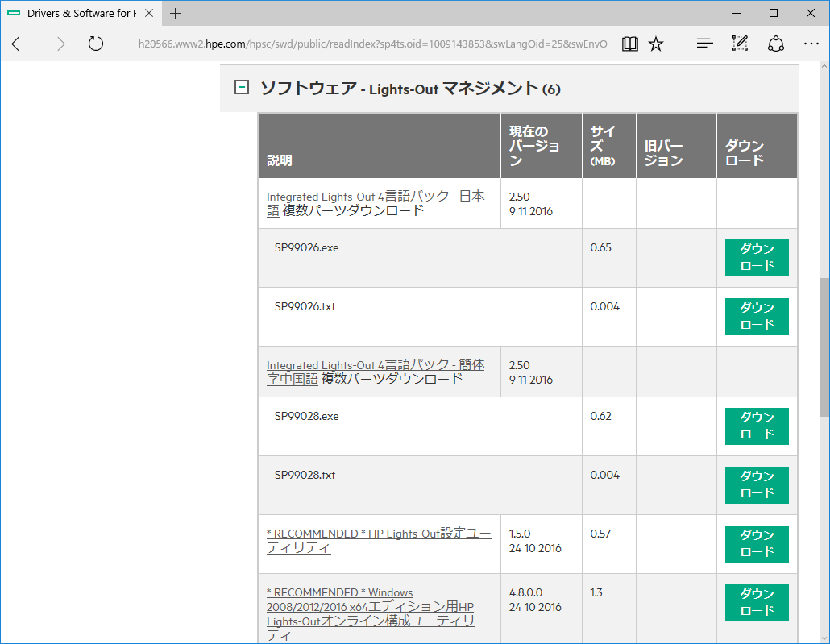Go back to the previous page

(19, 44)
